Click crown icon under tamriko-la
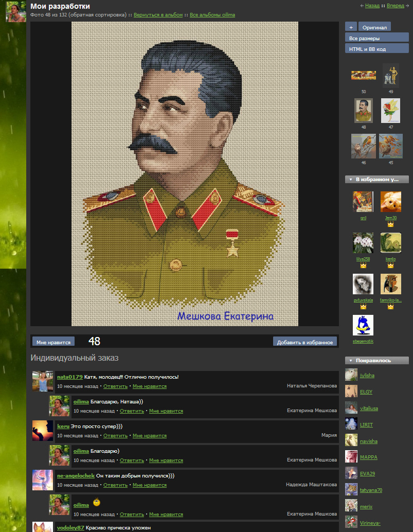413x532 pixels. [390, 306]
